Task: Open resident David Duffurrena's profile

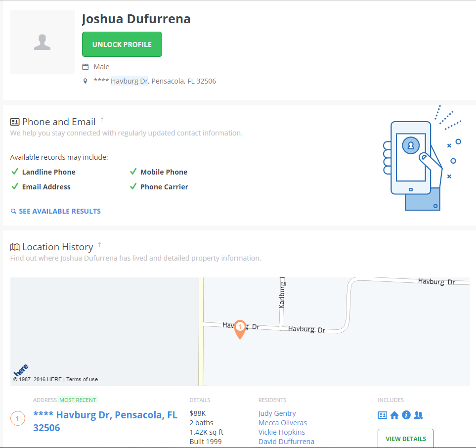Action: click(286, 442)
